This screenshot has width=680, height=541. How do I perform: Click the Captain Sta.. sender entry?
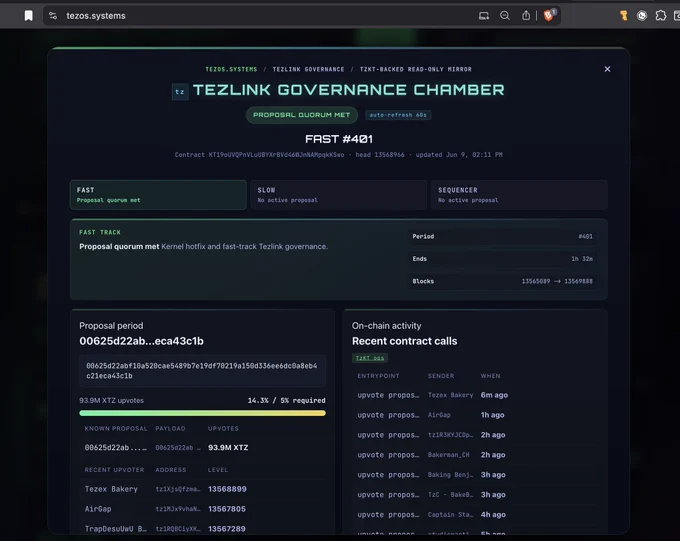point(451,515)
